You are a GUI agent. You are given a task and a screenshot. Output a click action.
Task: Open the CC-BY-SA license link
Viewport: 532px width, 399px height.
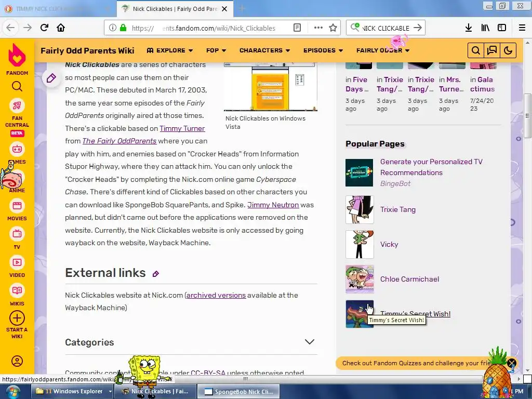click(x=208, y=372)
